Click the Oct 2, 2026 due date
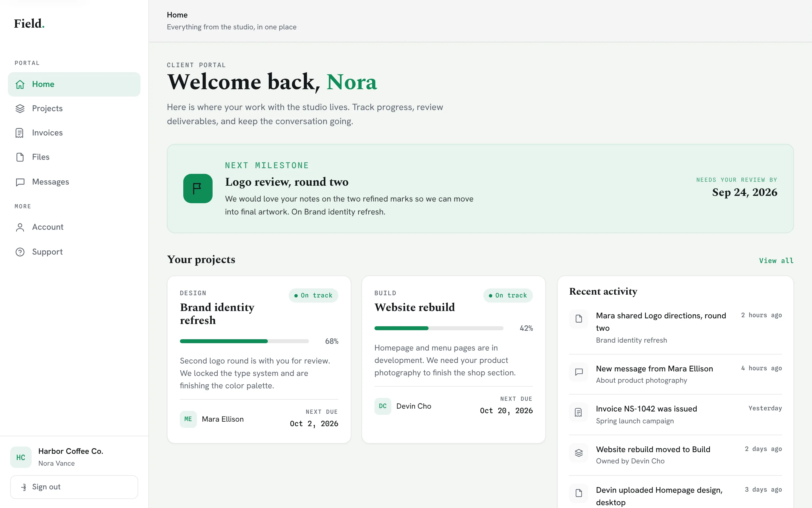This screenshot has height=508, width=812. coord(314,424)
